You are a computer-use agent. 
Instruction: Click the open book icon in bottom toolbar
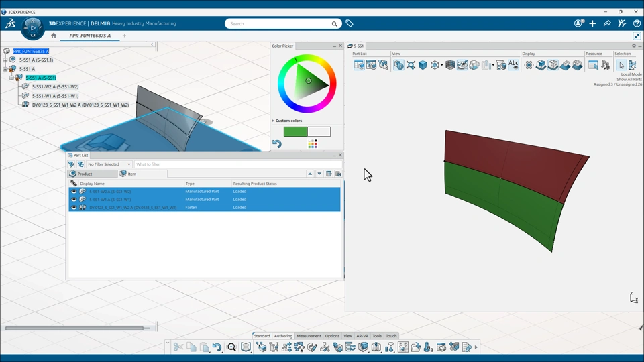click(x=246, y=347)
